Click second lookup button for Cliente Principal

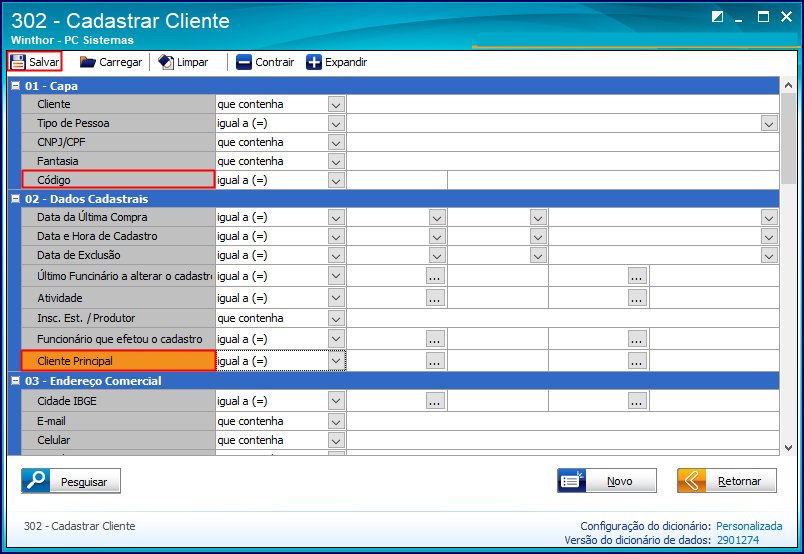click(x=637, y=361)
